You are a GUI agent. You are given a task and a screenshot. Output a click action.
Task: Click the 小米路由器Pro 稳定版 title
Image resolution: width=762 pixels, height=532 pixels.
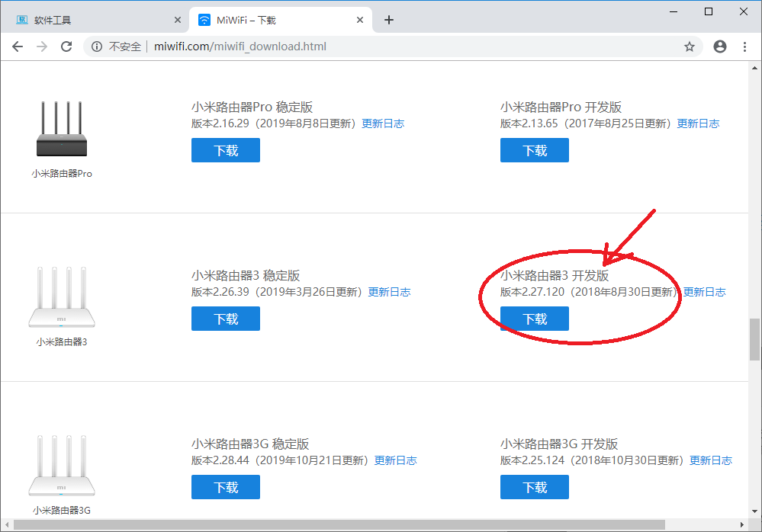point(252,107)
